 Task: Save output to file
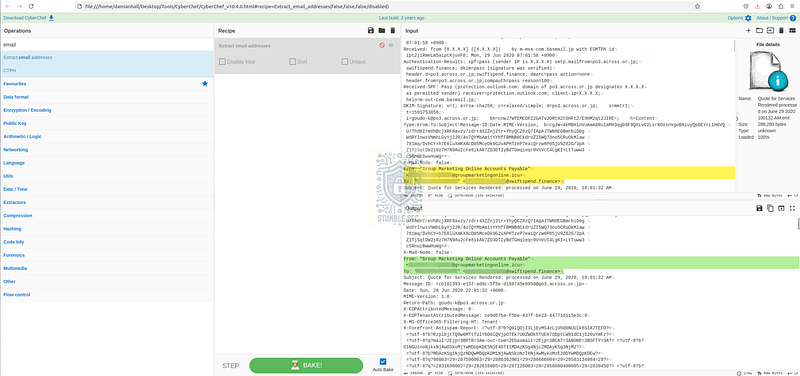759,208
